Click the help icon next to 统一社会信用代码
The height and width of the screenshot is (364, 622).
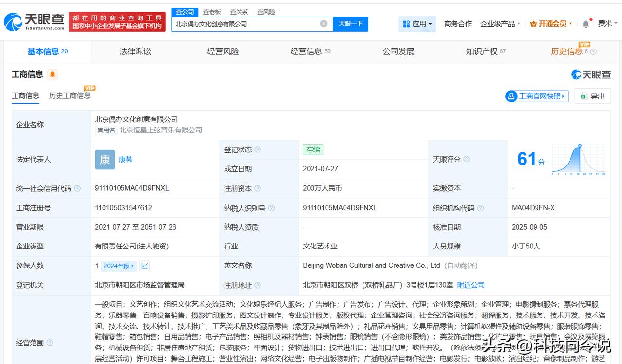click(77, 188)
